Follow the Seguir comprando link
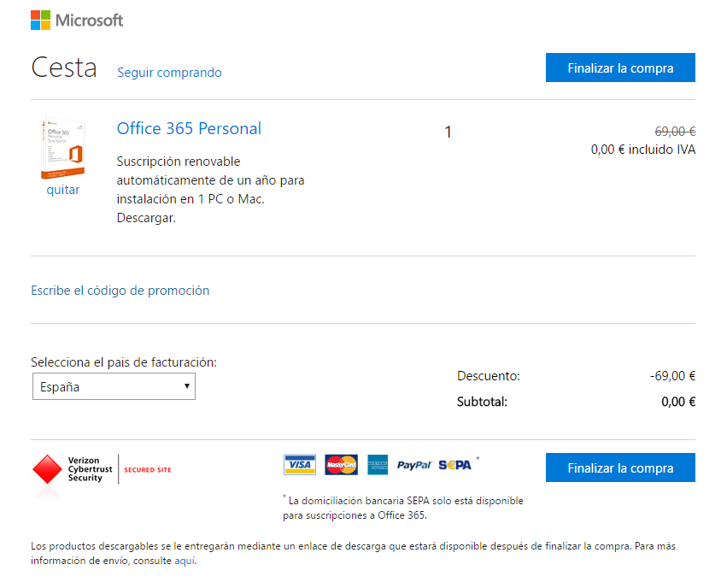 tap(170, 73)
